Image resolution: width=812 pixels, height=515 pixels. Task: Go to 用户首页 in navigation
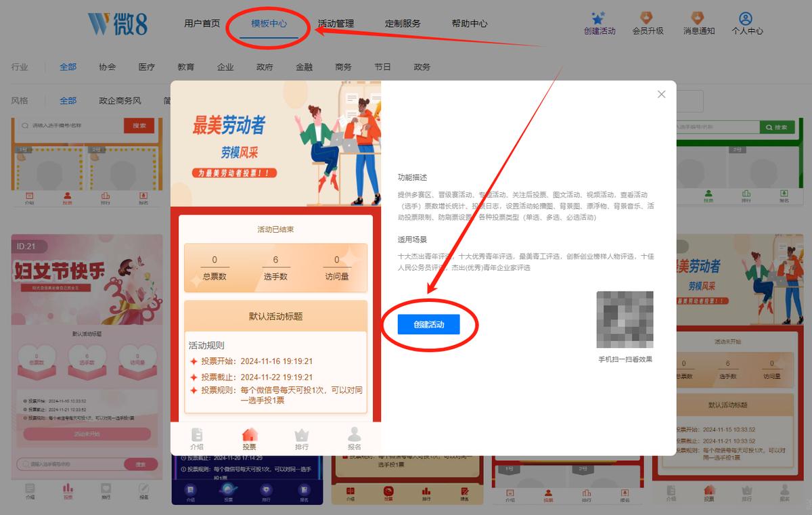click(x=202, y=24)
